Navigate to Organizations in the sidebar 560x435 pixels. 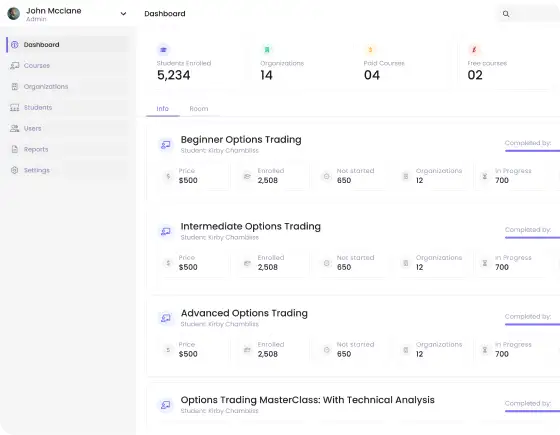pos(68,86)
